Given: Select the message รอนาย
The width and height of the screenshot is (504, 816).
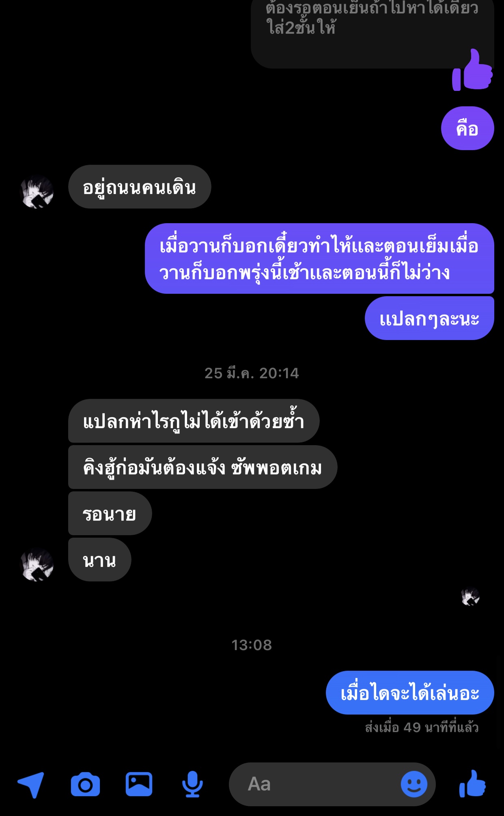Looking at the screenshot, I should coord(110,513).
